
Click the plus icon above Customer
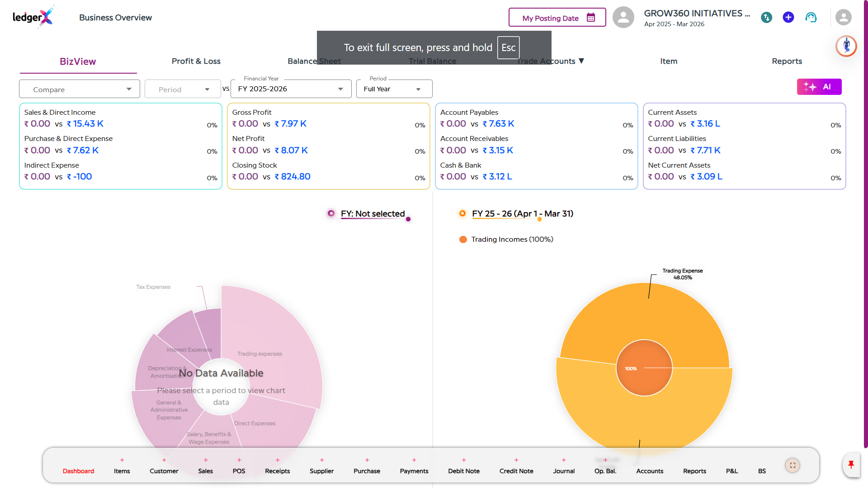pos(164,460)
